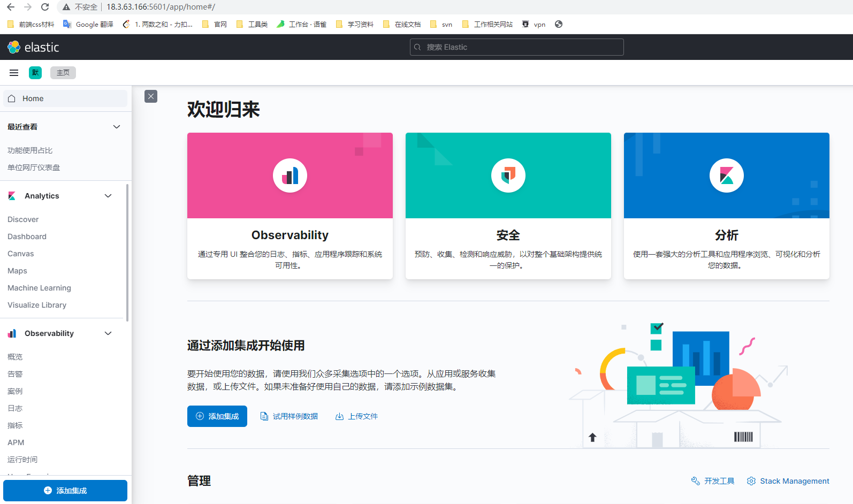Click the Security card shield icon

(508, 175)
